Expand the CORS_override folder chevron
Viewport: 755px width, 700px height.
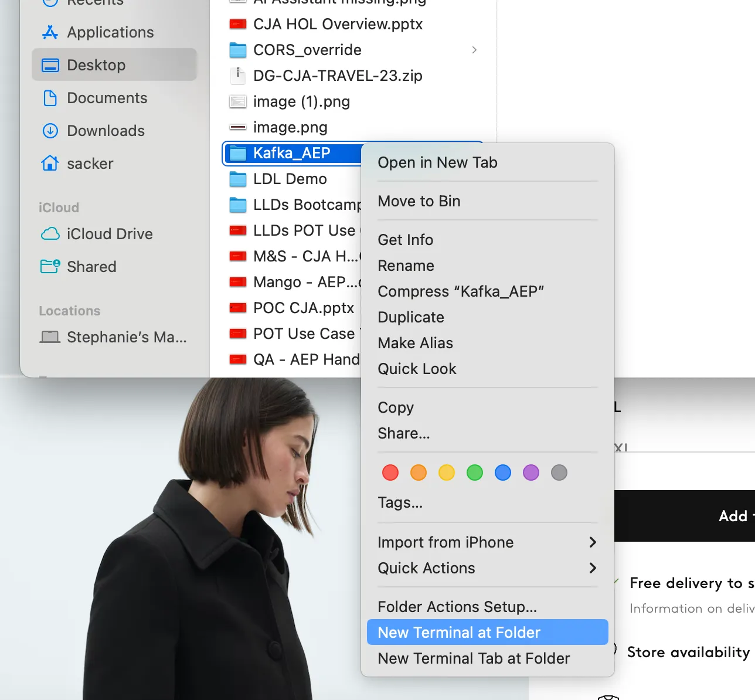(x=474, y=50)
